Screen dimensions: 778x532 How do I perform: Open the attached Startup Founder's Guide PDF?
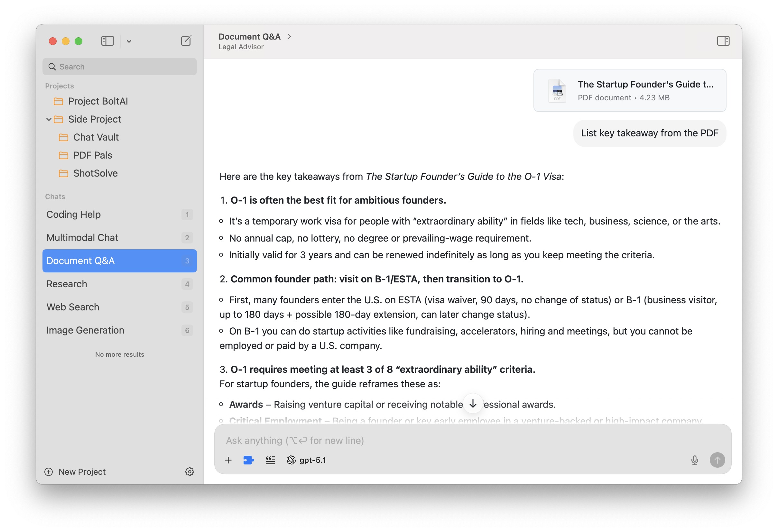[x=629, y=90]
